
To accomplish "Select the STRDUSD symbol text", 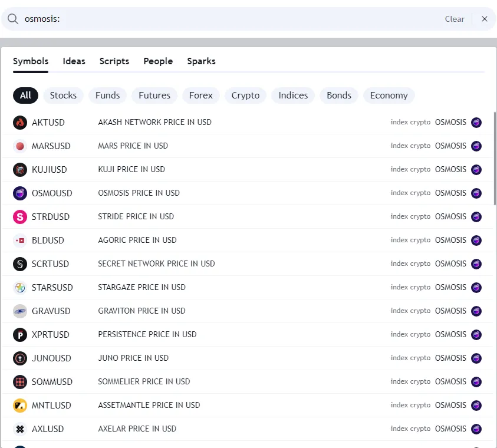I will [x=51, y=217].
